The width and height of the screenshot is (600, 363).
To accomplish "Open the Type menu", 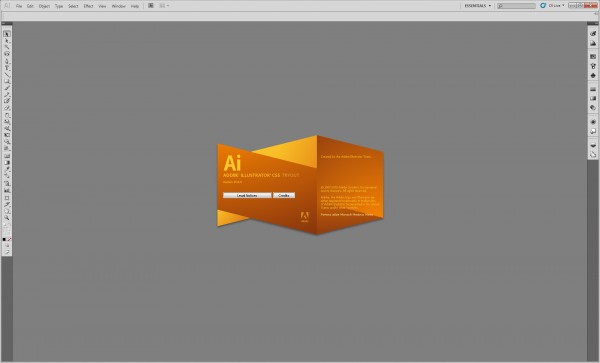I will 59,6.
